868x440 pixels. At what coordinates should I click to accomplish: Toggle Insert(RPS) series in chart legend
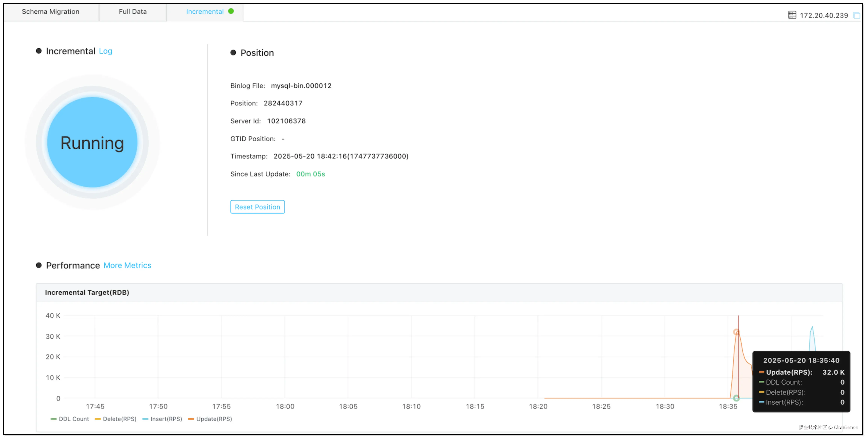pos(162,419)
